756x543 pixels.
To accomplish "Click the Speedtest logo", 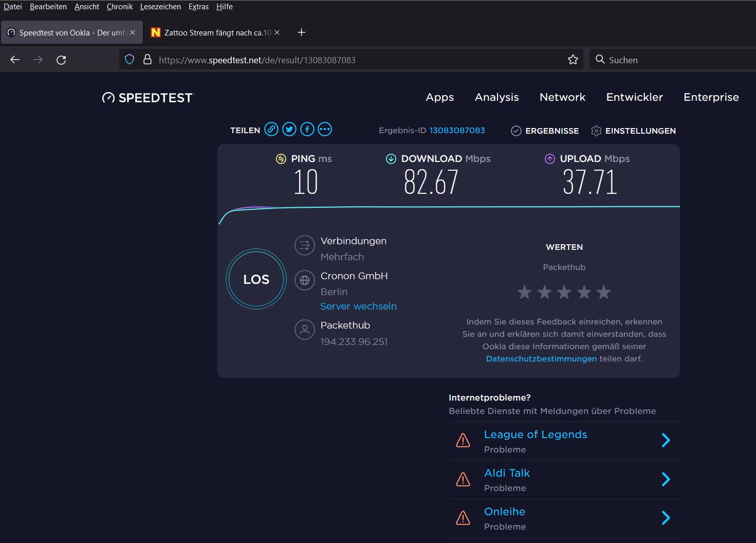I will coord(148,98).
